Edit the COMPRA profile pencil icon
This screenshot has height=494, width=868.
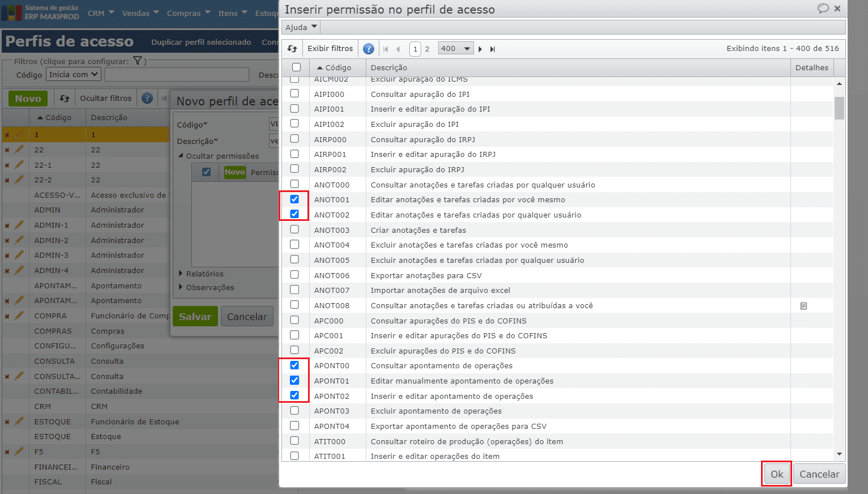tap(19, 316)
